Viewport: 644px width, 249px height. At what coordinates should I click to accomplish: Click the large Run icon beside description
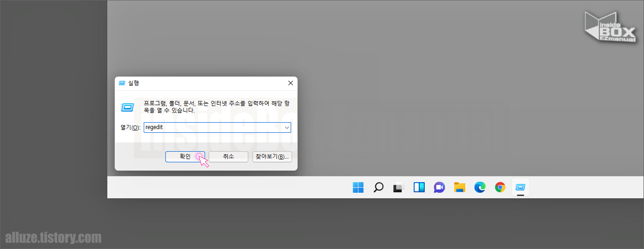(128, 107)
